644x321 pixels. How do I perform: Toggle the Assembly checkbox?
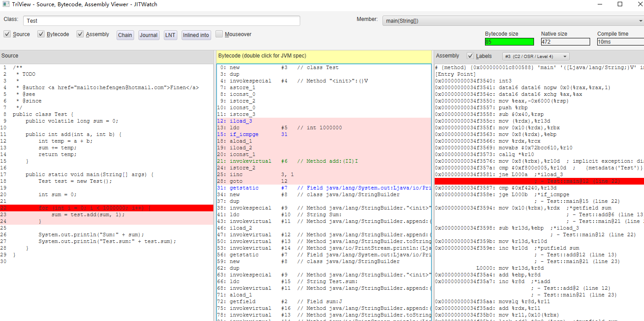80,34
